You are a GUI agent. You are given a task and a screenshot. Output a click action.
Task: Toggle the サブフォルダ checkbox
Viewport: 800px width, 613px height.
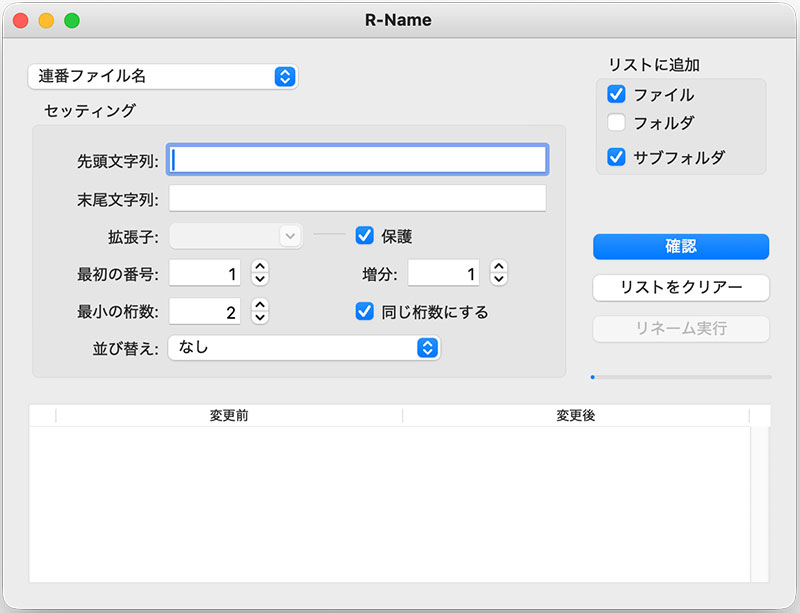616,157
